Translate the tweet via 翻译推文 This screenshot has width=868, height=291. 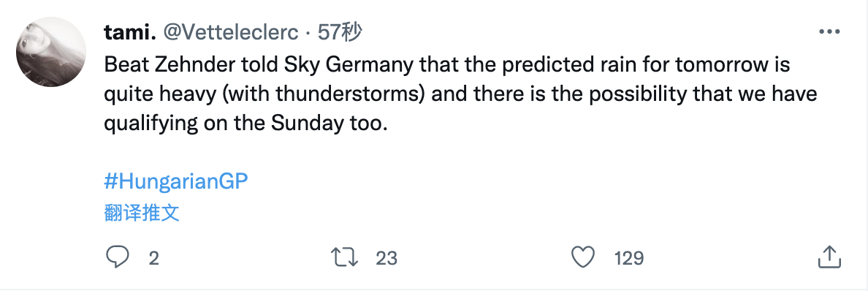(x=142, y=213)
